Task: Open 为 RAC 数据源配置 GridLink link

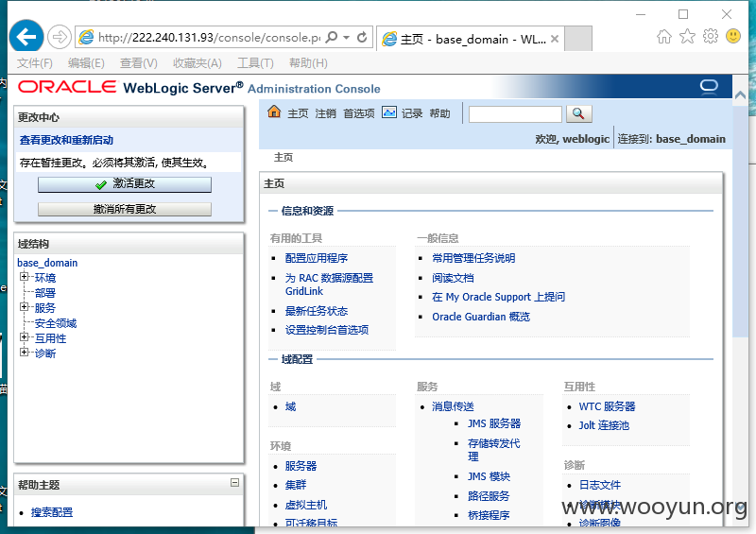Action: click(329, 284)
